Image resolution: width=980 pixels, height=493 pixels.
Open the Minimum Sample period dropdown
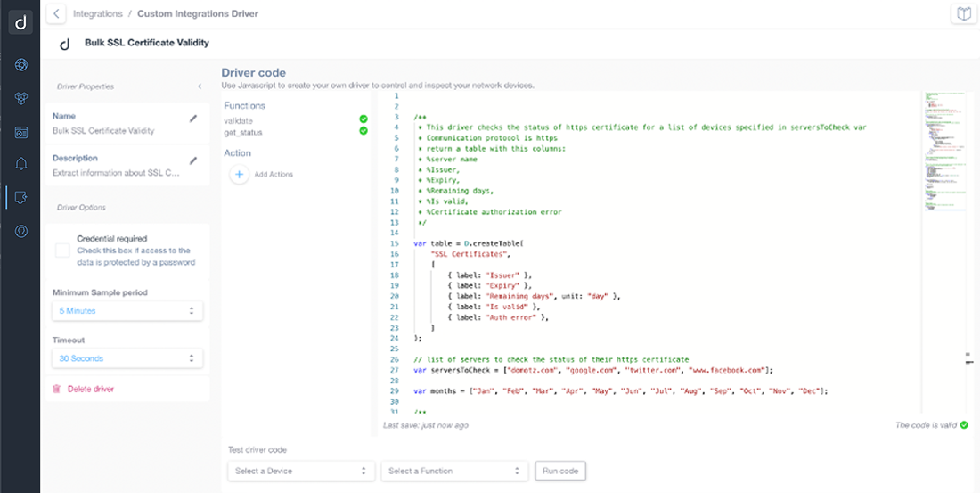pos(127,311)
